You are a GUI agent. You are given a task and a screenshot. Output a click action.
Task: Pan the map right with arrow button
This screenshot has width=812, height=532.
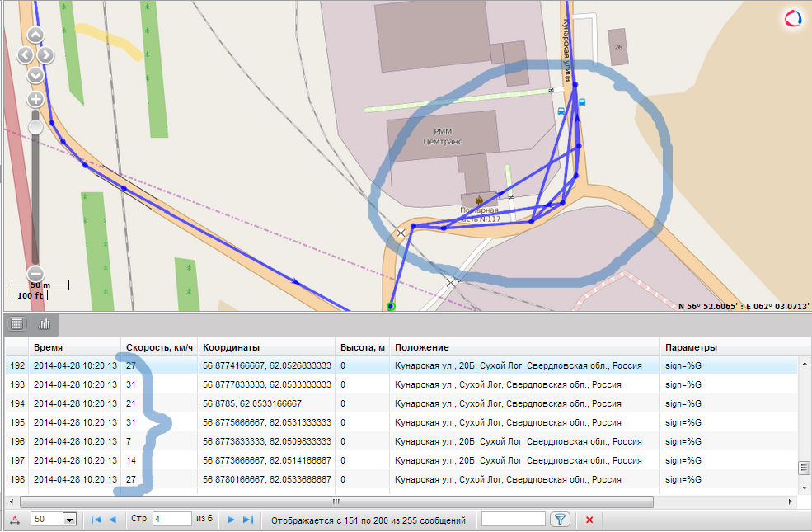tap(45, 55)
